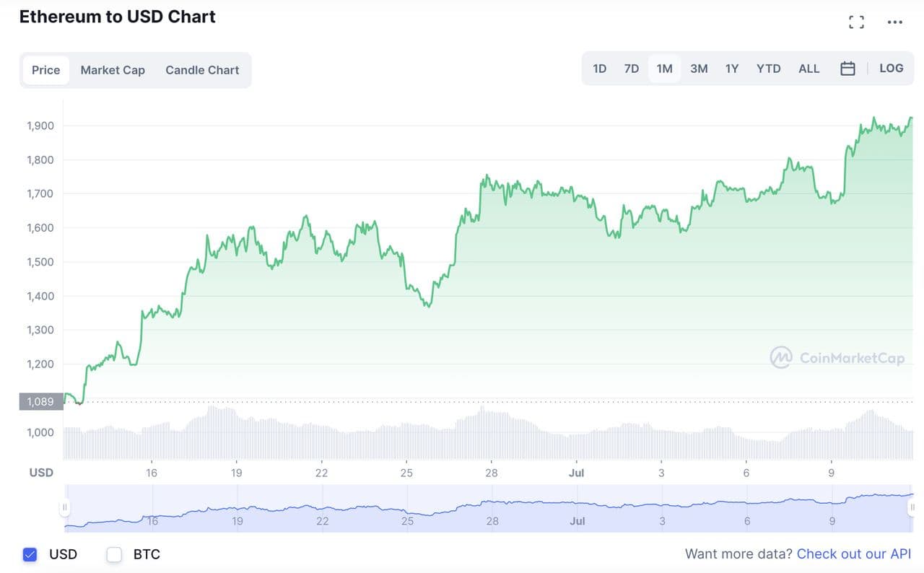Select the 3M time range
This screenshot has width=924, height=573.
coord(698,69)
